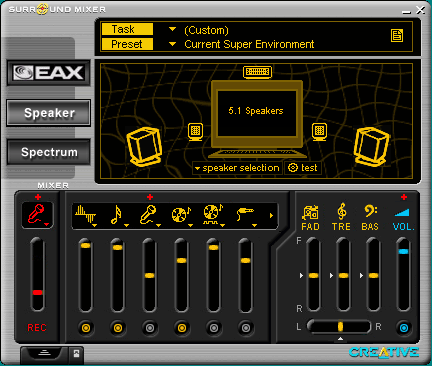Image resolution: width=432 pixels, height=366 pixels.
Task: Select the CD audio source icon
Action: pyautogui.click(x=181, y=214)
